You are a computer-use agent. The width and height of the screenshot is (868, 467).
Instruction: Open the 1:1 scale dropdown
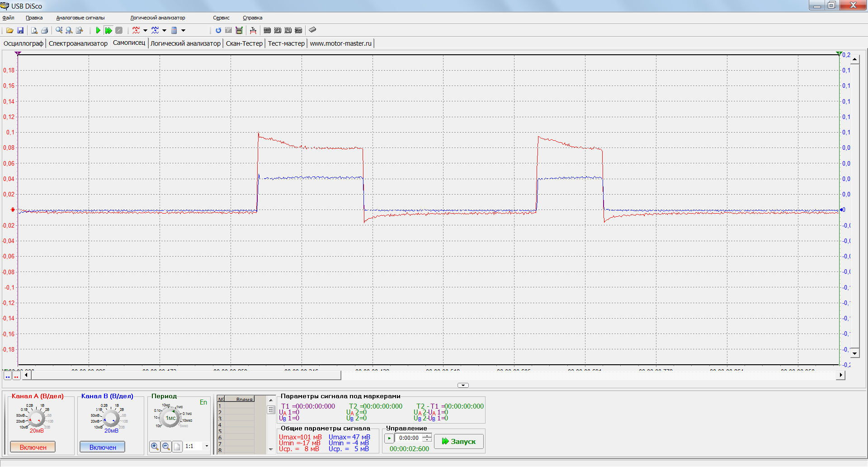(x=207, y=446)
